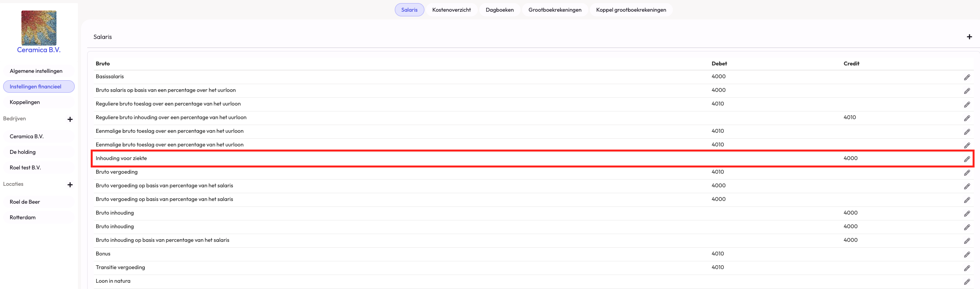Select the Grootboekrekeningen tab

point(555,10)
